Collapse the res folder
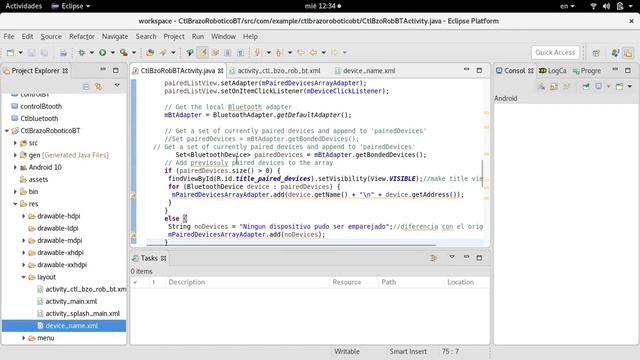640x360 pixels. tap(15, 204)
